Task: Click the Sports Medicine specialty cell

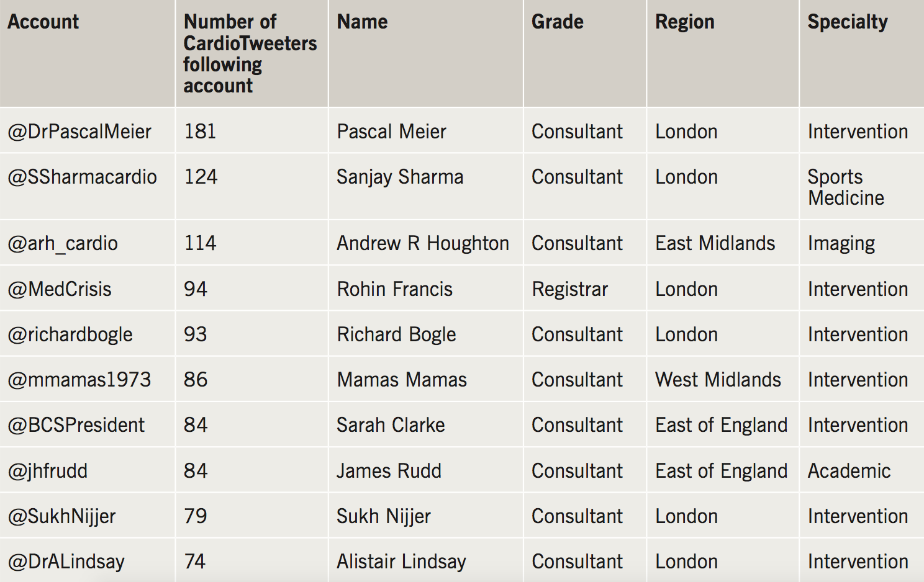Action: tap(846, 187)
